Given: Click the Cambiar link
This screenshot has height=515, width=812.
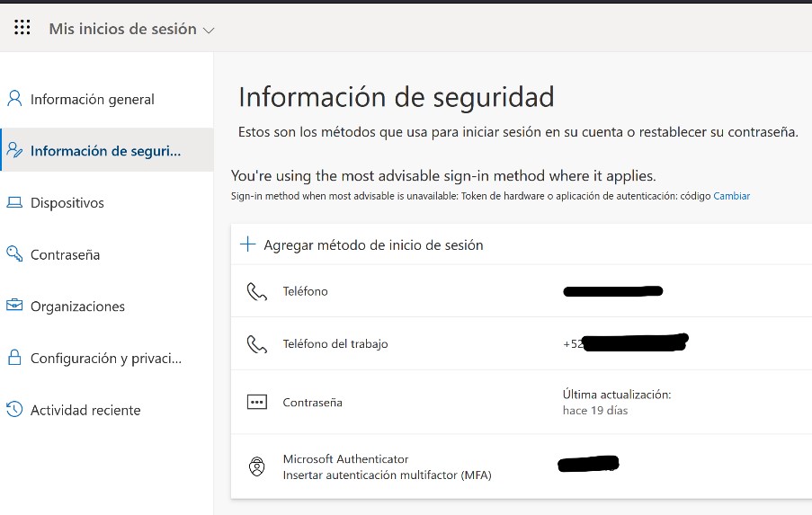Looking at the screenshot, I should 731,196.
